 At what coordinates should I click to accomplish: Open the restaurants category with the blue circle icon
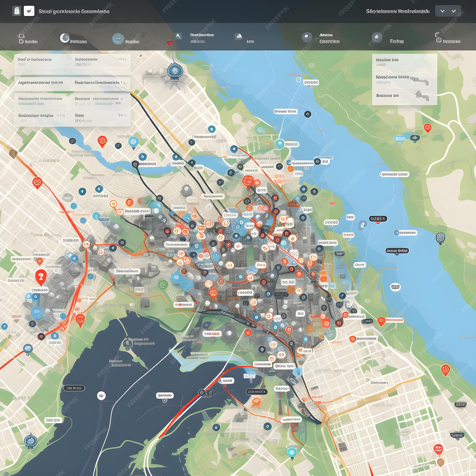coord(118,38)
